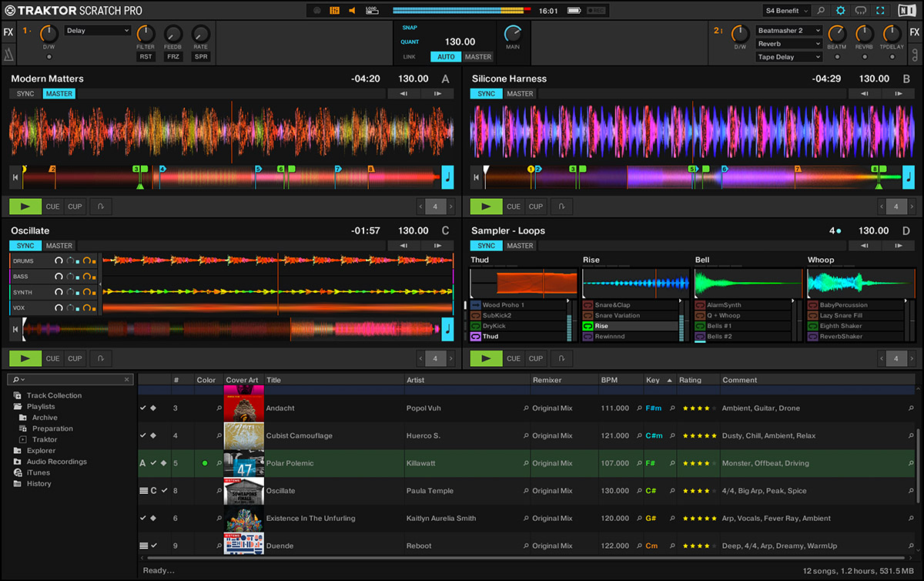Click the iTunes icon in the browser tree

[x=18, y=472]
